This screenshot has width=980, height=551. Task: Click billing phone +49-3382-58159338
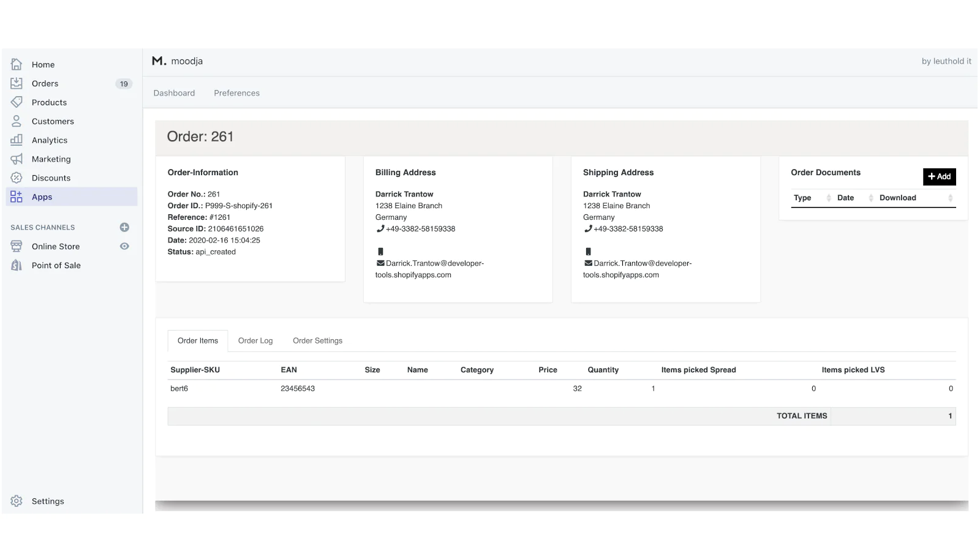(x=421, y=229)
